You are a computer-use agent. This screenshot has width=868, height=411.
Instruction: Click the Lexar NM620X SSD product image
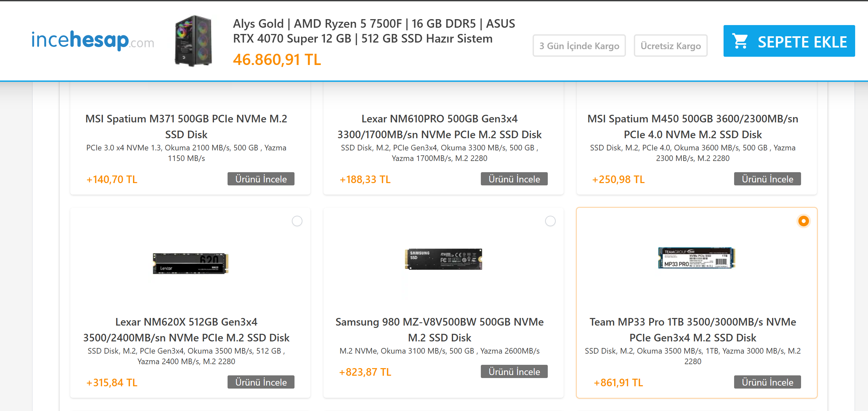click(190, 263)
